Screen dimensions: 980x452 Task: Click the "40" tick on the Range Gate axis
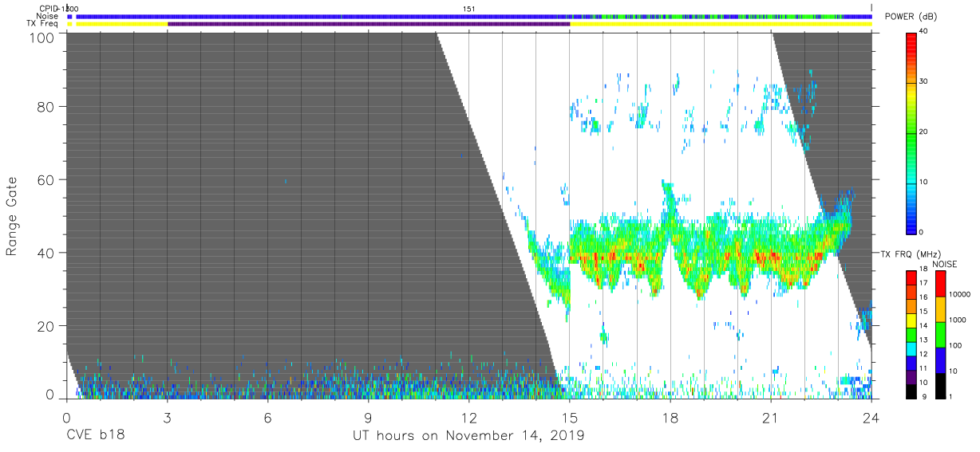click(45, 254)
